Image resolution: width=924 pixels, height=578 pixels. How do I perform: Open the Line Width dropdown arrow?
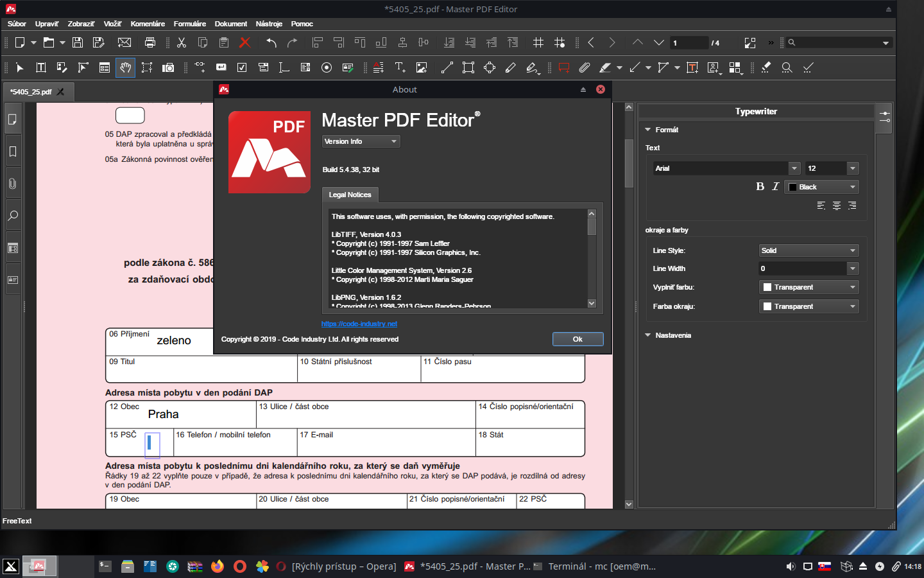(x=853, y=268)
